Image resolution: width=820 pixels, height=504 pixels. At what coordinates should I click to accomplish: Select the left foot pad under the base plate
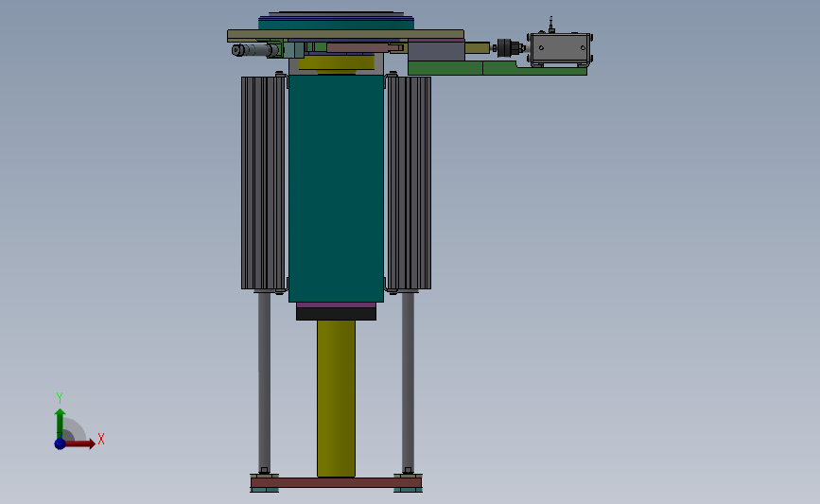[265, 491]
